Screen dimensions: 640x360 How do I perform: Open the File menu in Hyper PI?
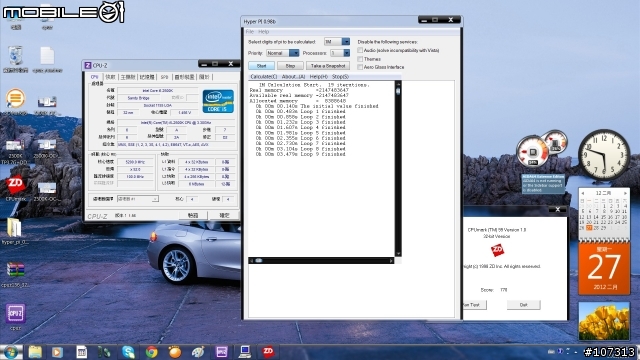pos(249,32)
